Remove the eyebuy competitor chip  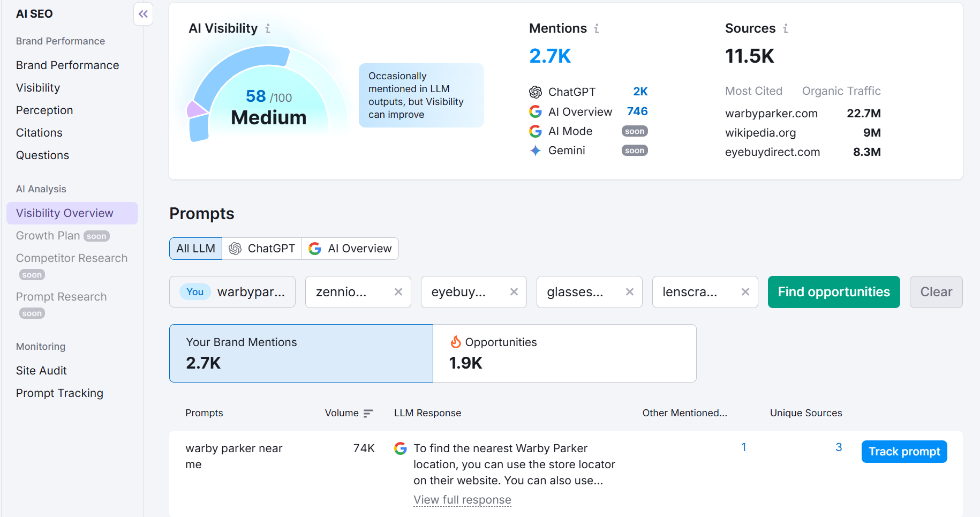point(514,292)
